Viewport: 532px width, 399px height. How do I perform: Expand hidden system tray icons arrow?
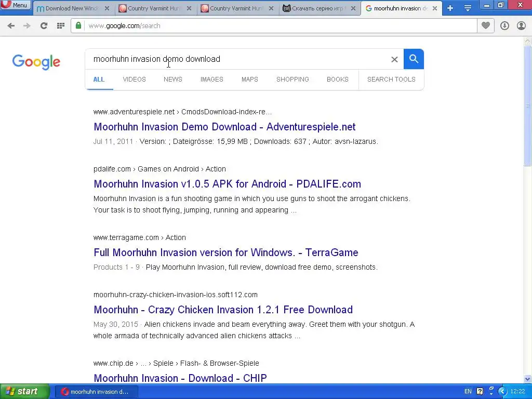coord(502,392)
